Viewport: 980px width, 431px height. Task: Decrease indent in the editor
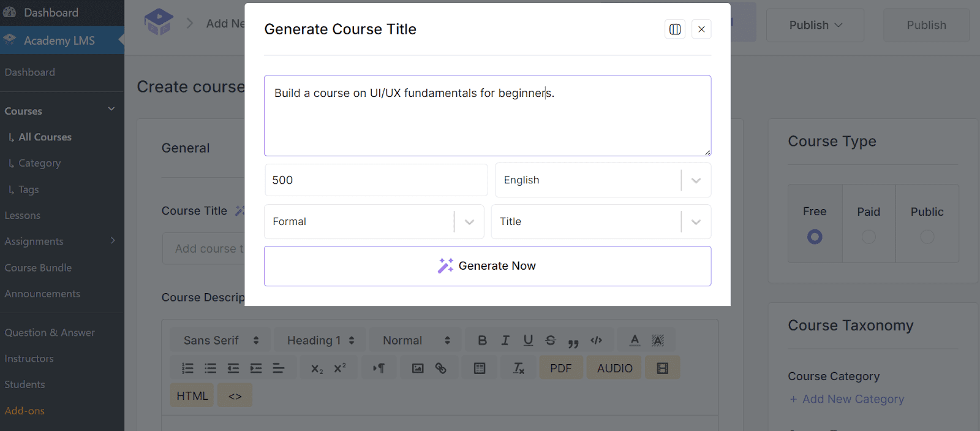[233, 368]
